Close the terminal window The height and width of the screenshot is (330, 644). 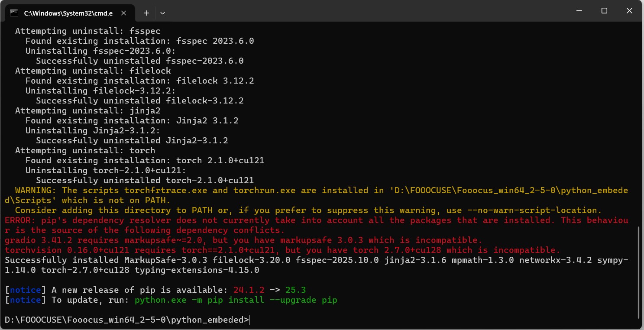coord(629,11)
